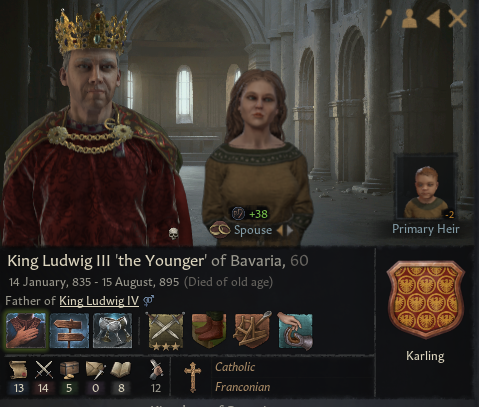Select the siege catapult trait icon
Viewport: 479px width, 407px height.
point(252,330)
